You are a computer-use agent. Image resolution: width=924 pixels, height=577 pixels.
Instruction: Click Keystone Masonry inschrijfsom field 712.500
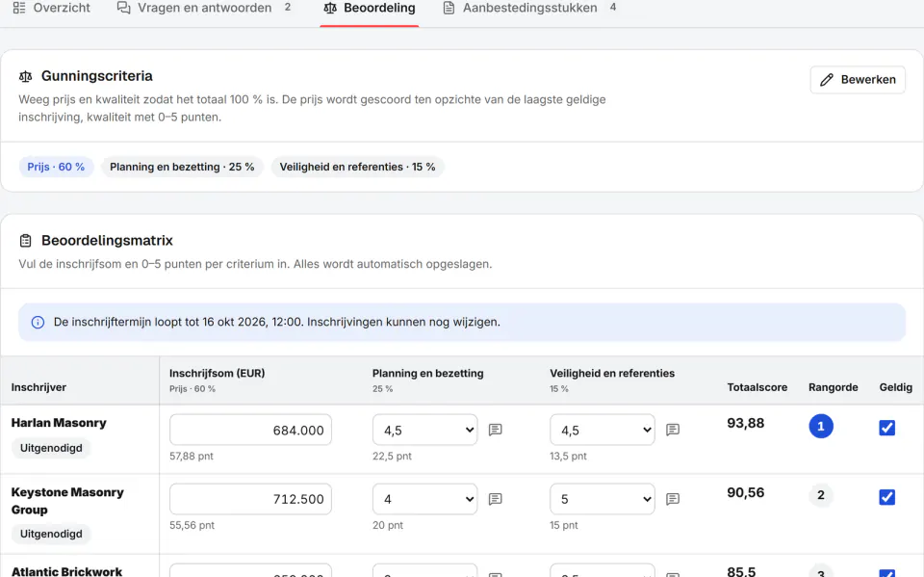point(250,499)
